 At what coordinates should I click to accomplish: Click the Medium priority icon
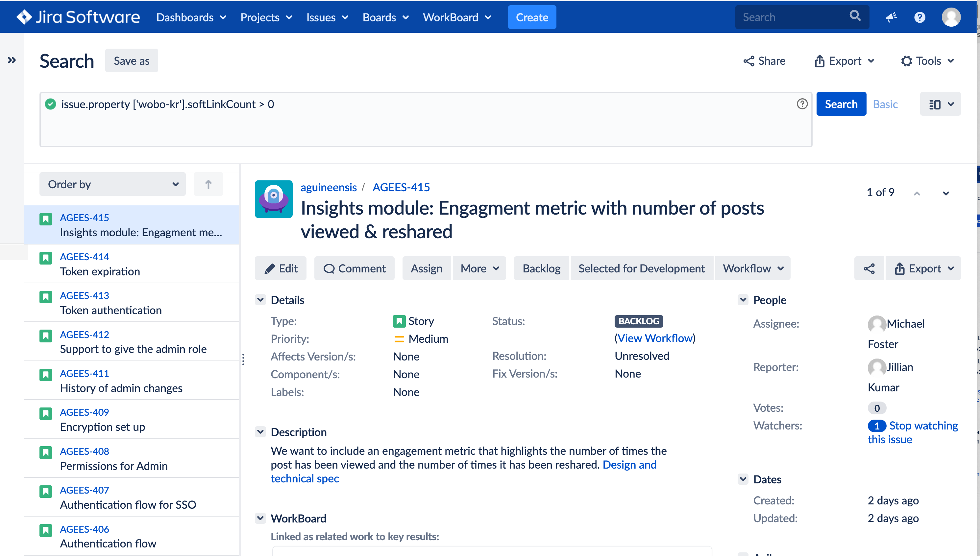coord(399,339)
